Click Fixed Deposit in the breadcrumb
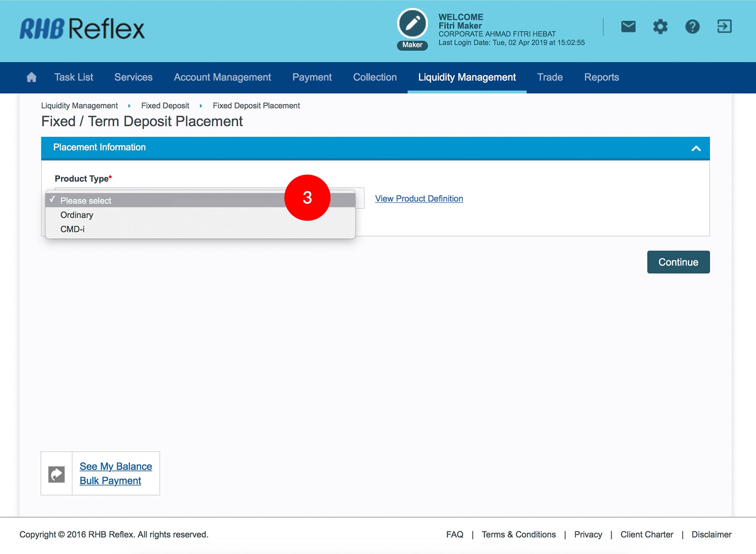Viewport: 756px width, 554px height. [165, 106]
